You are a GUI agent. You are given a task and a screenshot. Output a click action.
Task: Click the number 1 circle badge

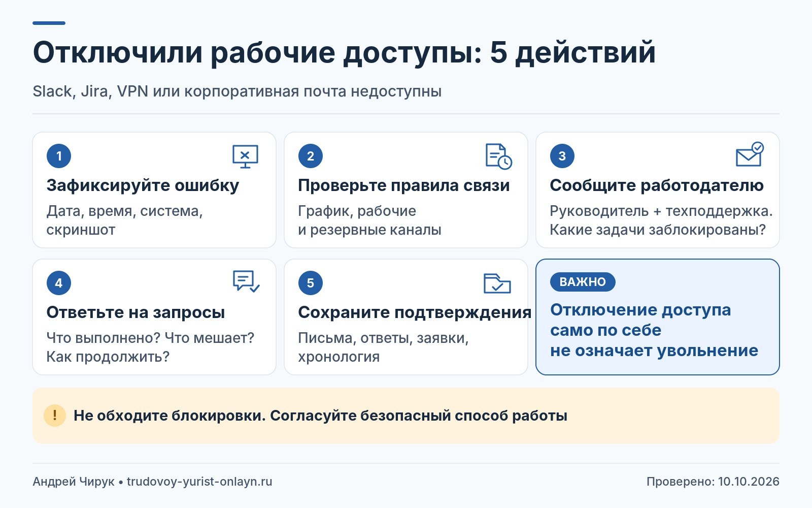(x=59, y=156)
